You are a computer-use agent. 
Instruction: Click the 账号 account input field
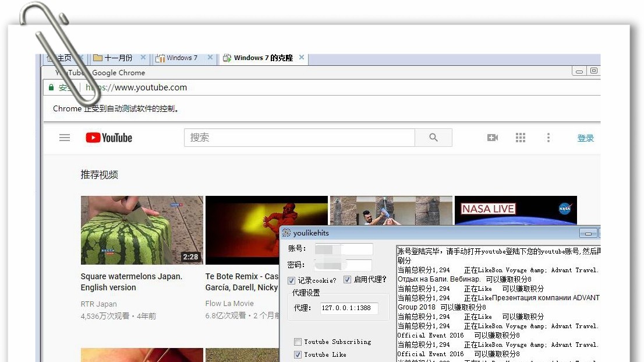pyautogui.click(x=344, y=249)
